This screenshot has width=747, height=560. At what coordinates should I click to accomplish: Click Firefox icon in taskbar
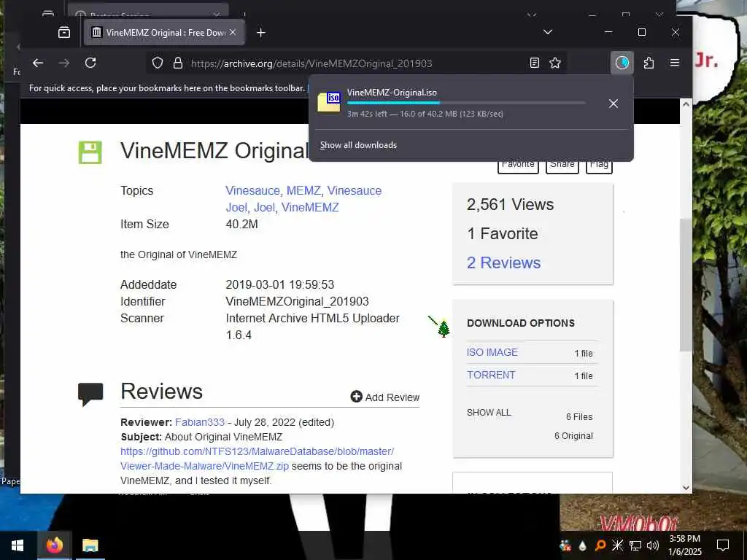[x=54, y=545]
